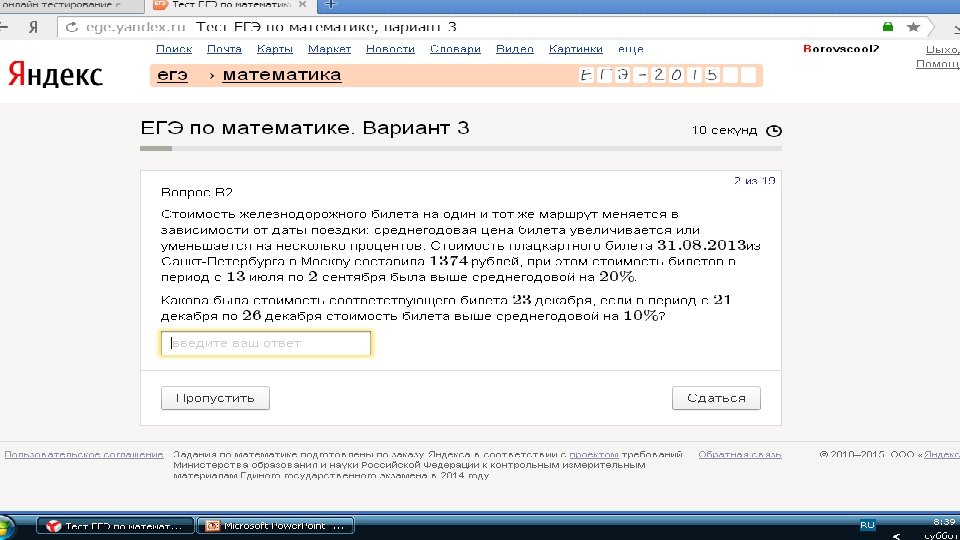Click the Выход link
This screenshot has width=960, height=540.
coord(942,50)
